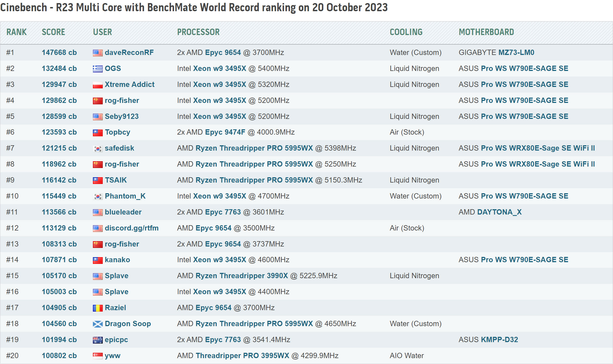This screenshot has width=613, height=364.
Task: Open TSAIK user profile
Action: pos(116,180)
